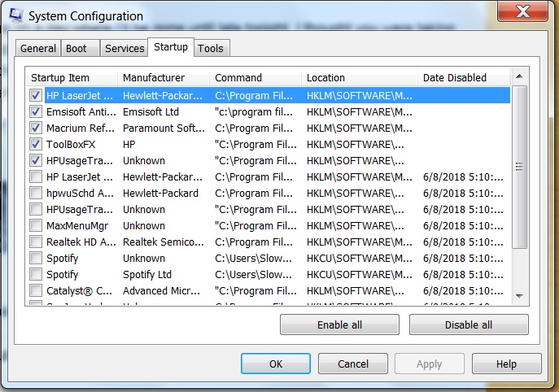Click the startup list scrollbar up arrow
Screen dimensions: 559x392
point(519,76)
